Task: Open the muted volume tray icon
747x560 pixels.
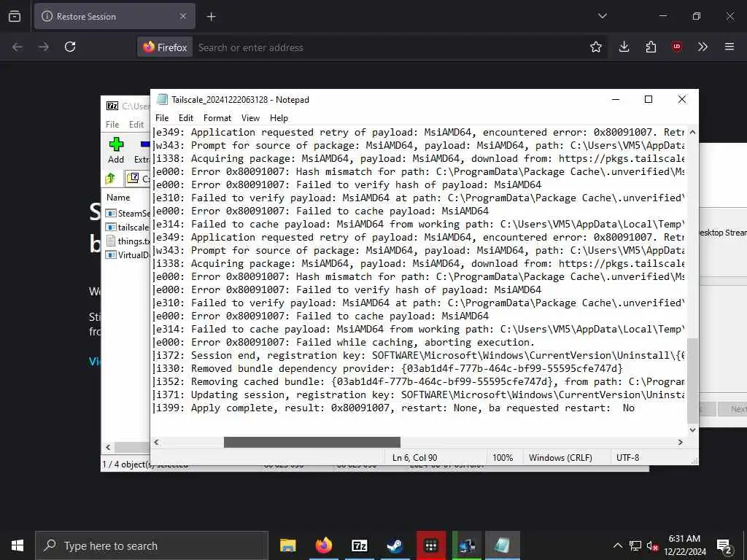Action: coord(653,546)
